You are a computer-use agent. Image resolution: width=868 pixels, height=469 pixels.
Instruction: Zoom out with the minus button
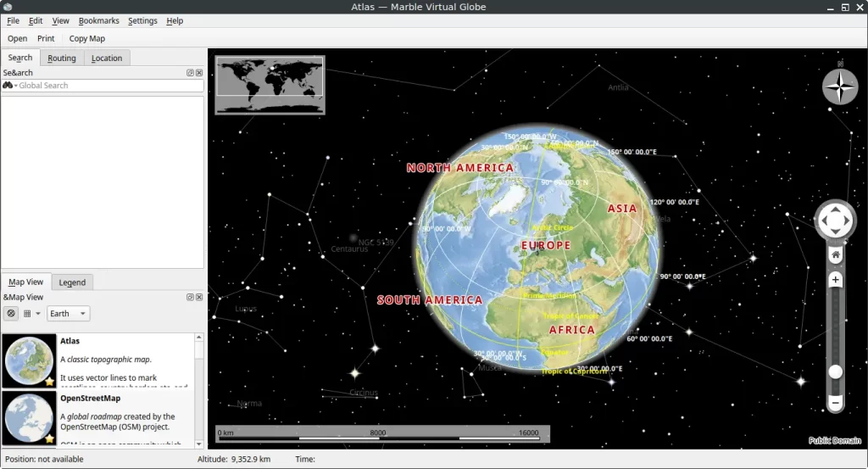[x=835, y=402]
